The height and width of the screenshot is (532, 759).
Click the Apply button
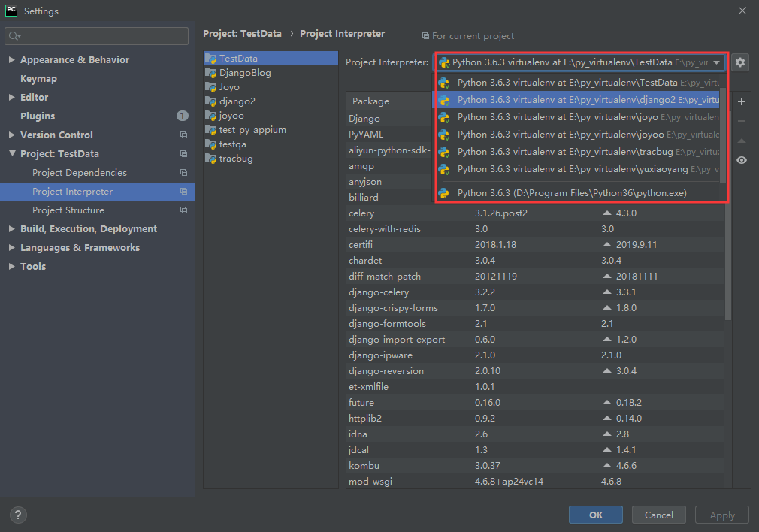point(722,515)
